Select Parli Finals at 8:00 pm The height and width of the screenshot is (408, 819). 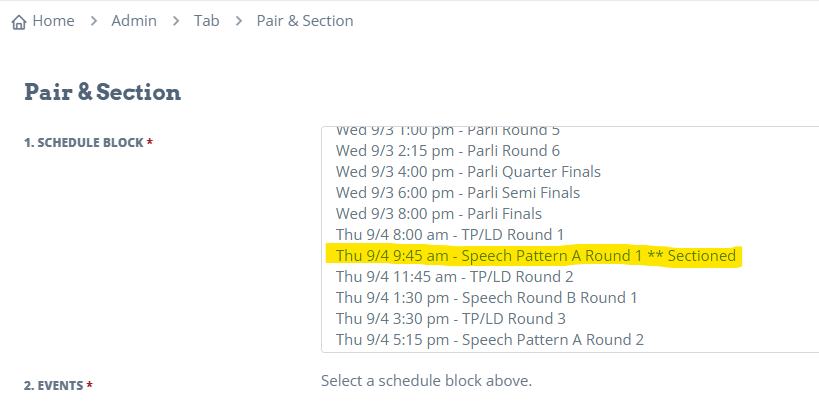[x=570, y=214]
